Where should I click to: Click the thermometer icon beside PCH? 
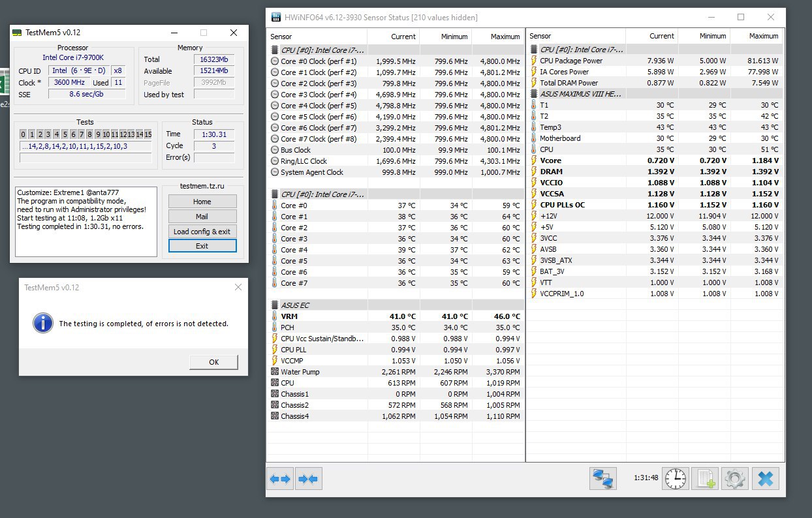[275, 328]
